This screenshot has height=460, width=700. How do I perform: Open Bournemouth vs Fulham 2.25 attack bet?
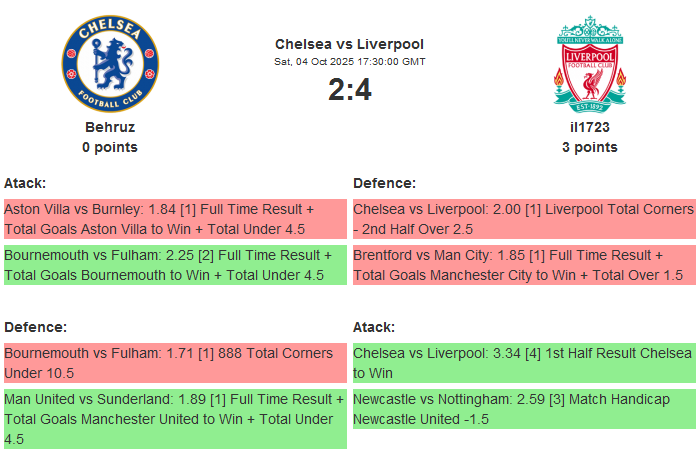[x=174, y=265]
